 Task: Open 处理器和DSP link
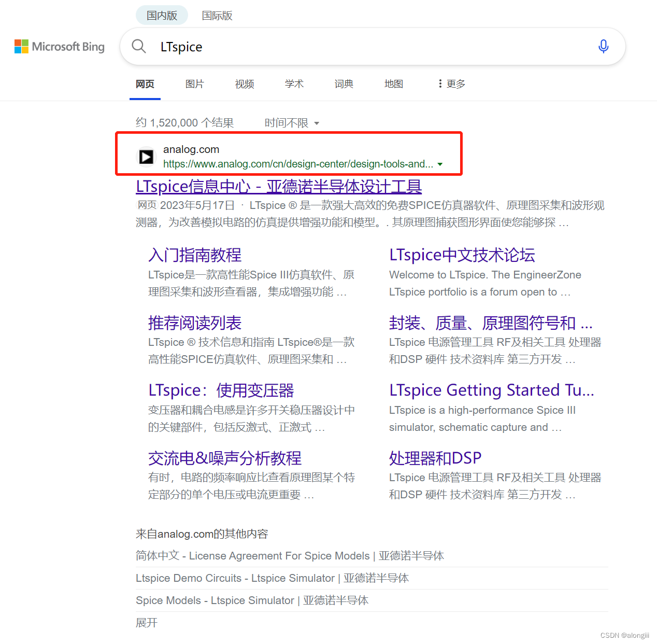coord(435,458)
